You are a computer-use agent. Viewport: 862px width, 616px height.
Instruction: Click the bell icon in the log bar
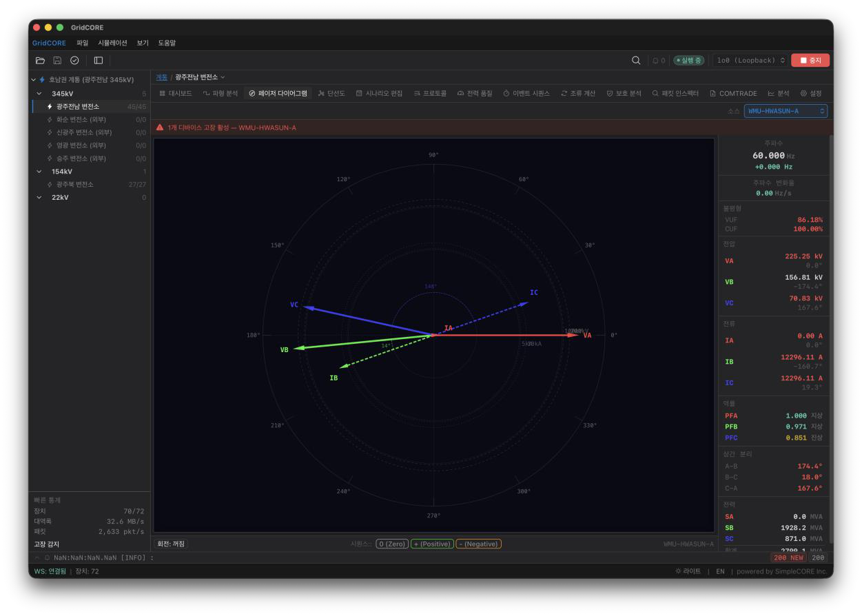pyautogui.click(x=47, y=557)
